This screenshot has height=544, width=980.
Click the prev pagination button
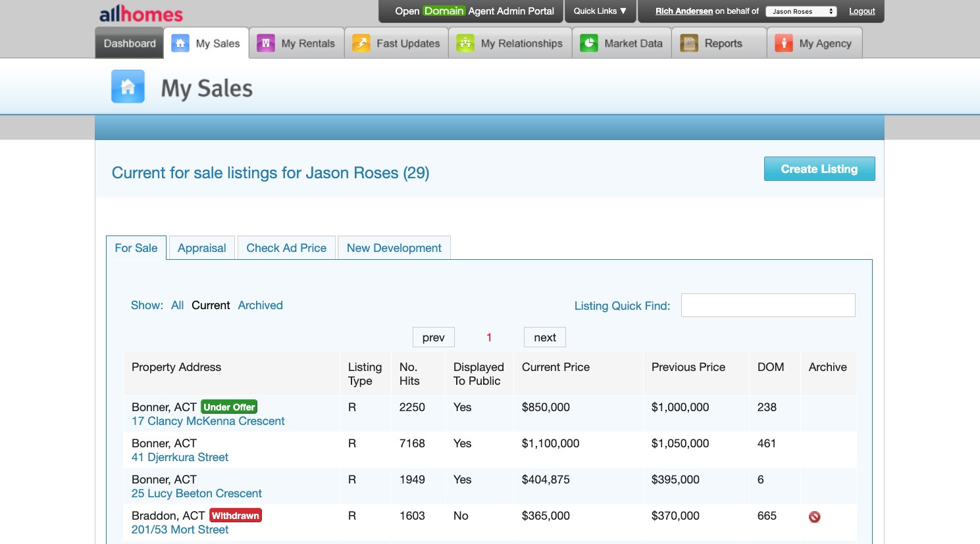pyautogui.click(x=434, y=337)
